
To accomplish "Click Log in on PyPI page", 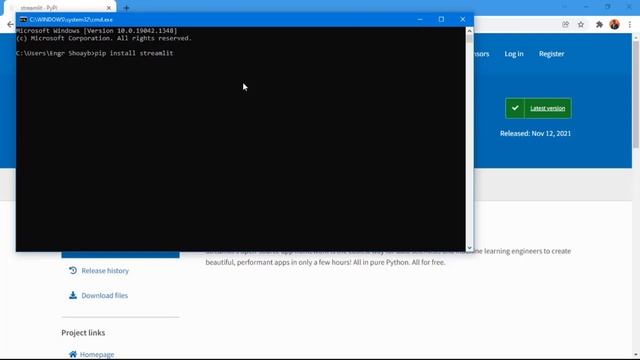I will tap(514, 54).
